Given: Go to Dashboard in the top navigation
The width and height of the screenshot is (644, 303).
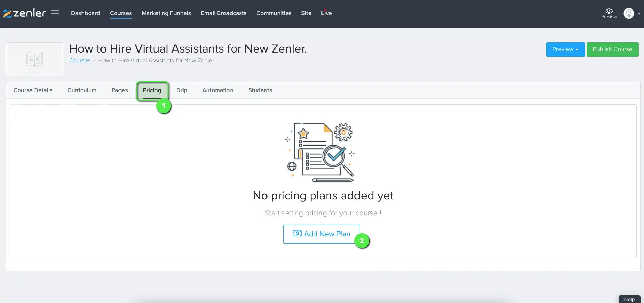Looking at the screenshot, I should (85, 13).
